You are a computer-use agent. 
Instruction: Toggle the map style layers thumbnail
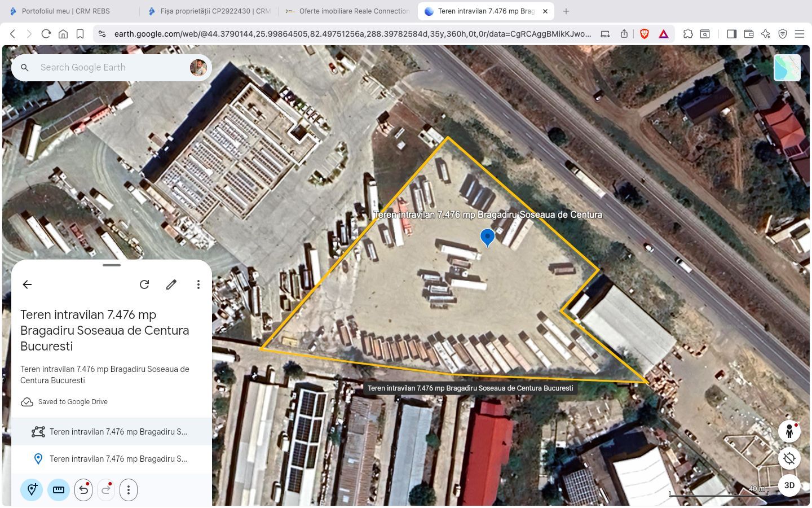(787, 68)
